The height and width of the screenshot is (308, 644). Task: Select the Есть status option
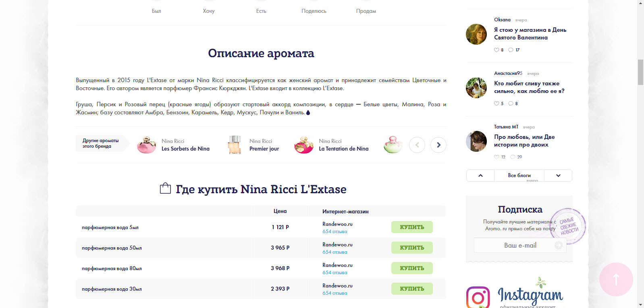[x=261, y=11]
